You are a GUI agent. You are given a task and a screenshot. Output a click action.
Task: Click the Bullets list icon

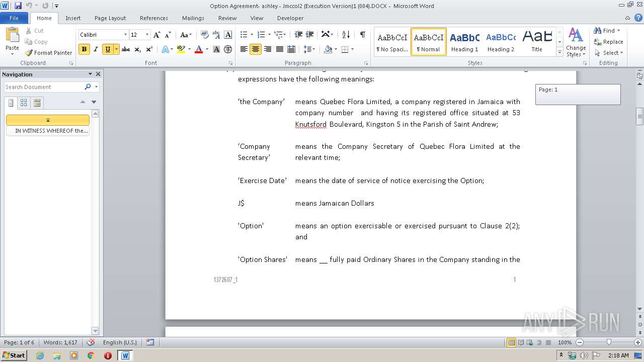244,35
